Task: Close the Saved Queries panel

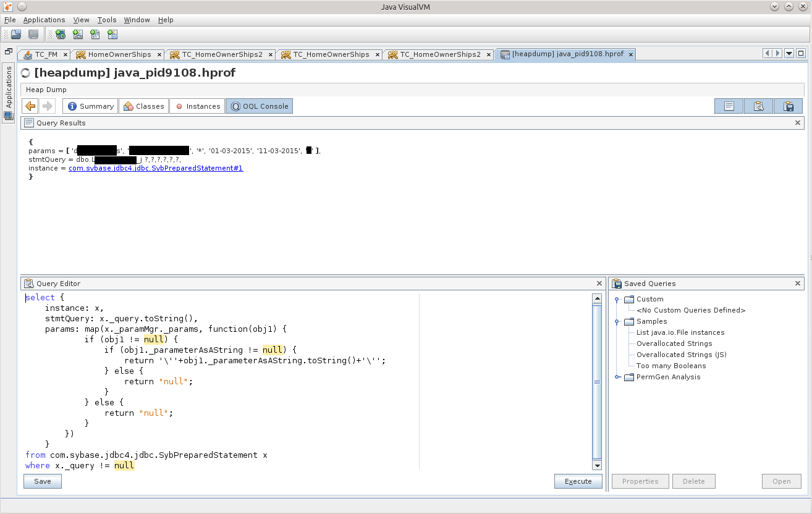Action: (797, 284)
